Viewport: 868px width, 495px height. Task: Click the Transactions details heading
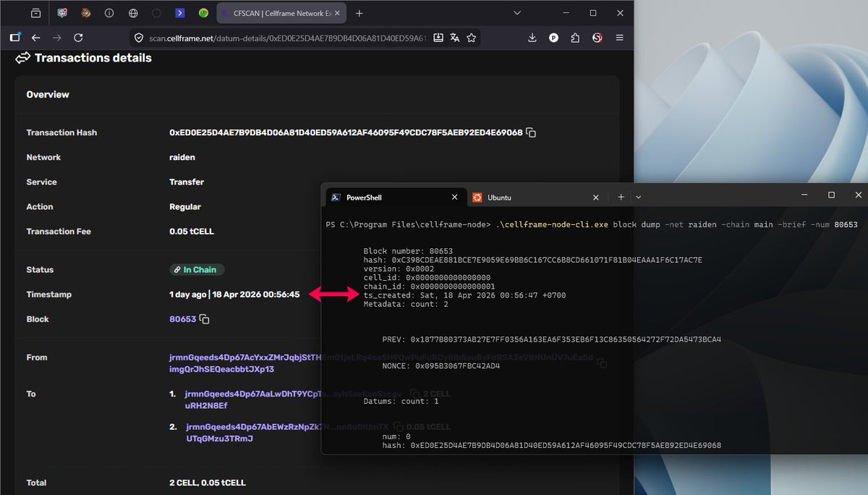[x=93, y=58]
